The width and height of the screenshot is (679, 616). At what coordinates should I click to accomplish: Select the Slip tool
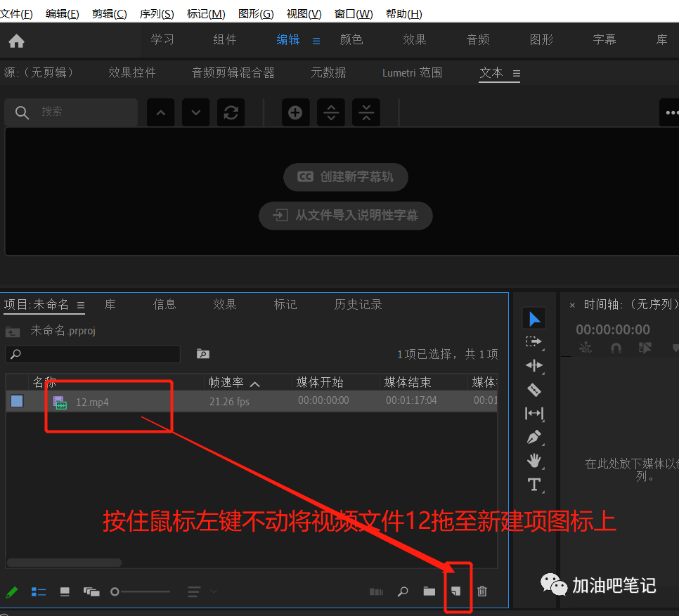click(x=534, y=414)
